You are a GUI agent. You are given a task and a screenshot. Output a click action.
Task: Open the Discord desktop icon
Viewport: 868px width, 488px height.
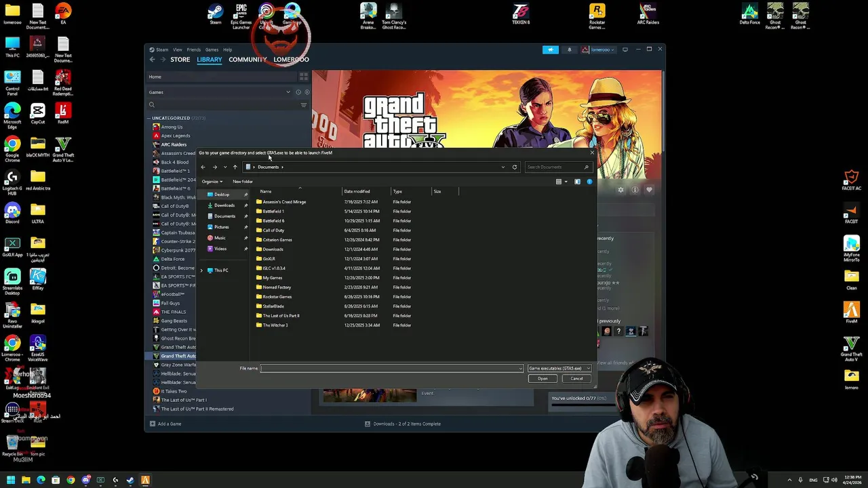[x=12, y=214]
